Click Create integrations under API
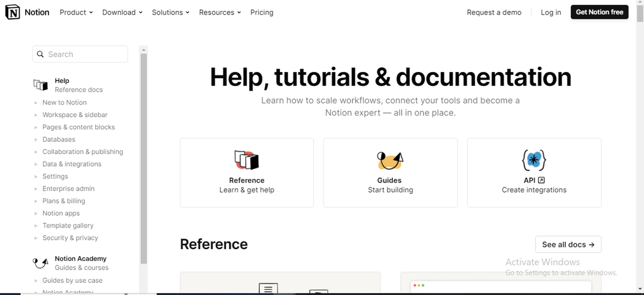The width and height of the screenshot is (644, 295). pos(534,190)
